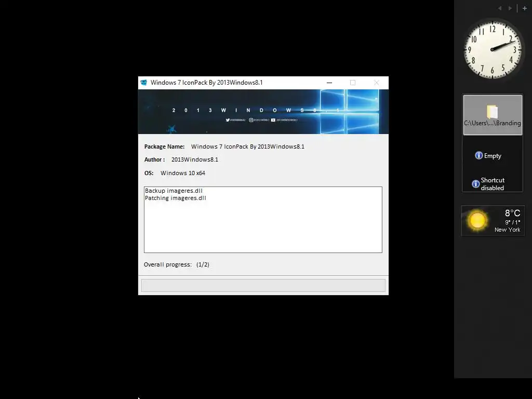The image size is (532, 399).
Task: Click the YouTube icon in the banner
Action: point(273,120)
